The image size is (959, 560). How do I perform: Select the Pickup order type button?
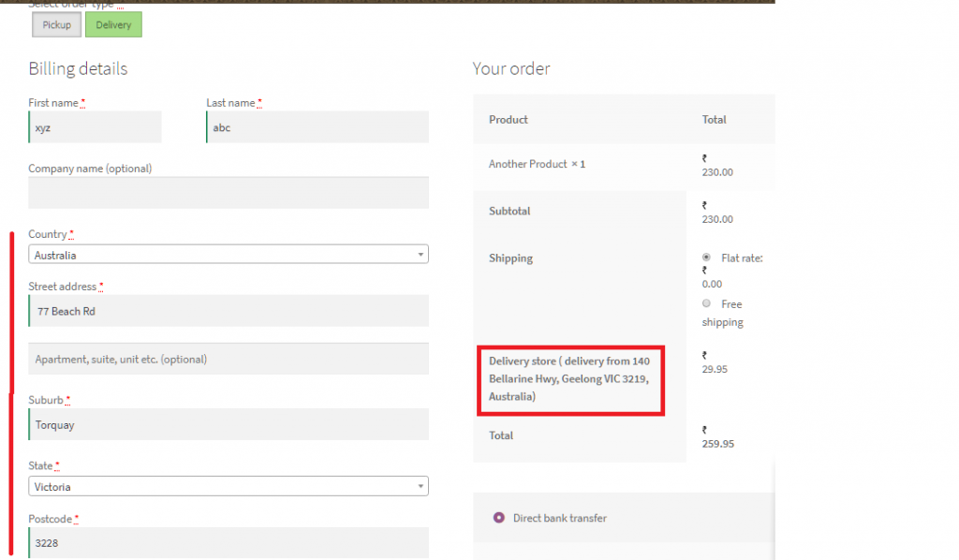tap(56, 25)
